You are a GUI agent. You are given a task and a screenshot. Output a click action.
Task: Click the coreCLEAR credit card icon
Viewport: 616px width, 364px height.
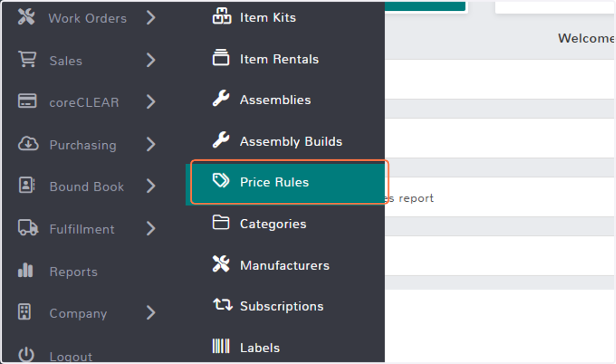click(27, 101)
